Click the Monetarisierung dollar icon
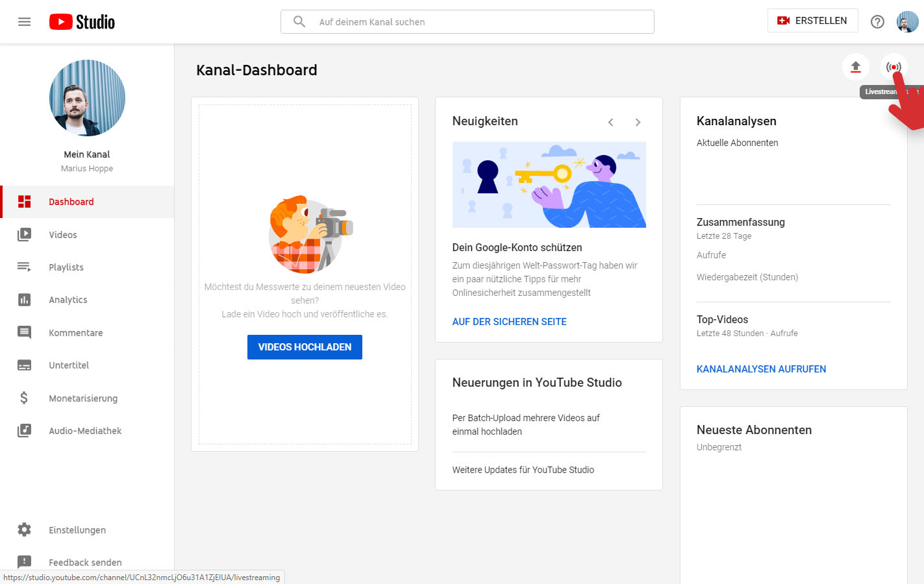 24,398
